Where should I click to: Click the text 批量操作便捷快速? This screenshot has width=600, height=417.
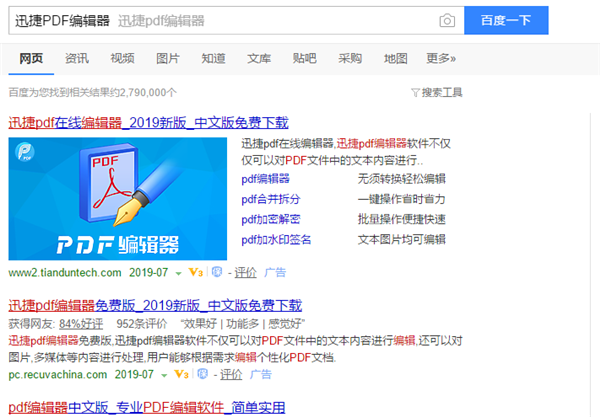tap(402, 219)
